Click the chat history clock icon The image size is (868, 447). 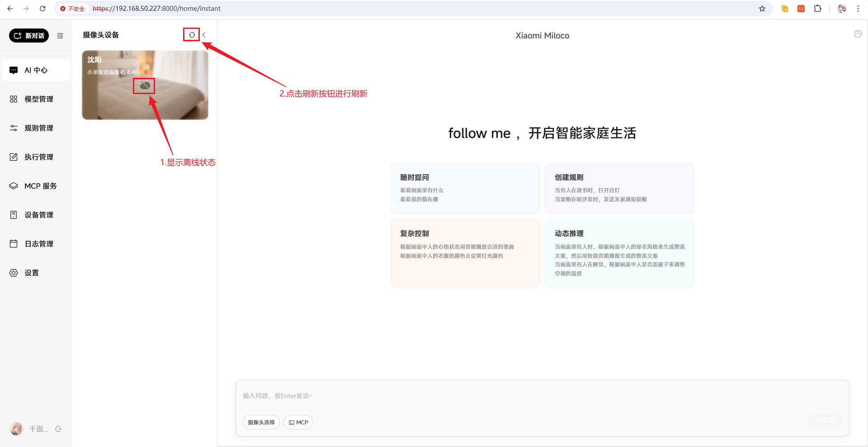click(x=858, y=34)
